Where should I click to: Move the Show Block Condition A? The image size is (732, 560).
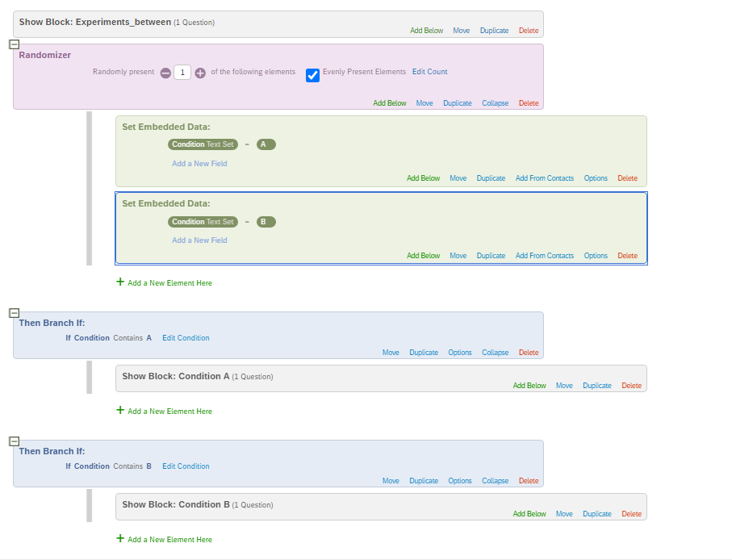point(564,386)
